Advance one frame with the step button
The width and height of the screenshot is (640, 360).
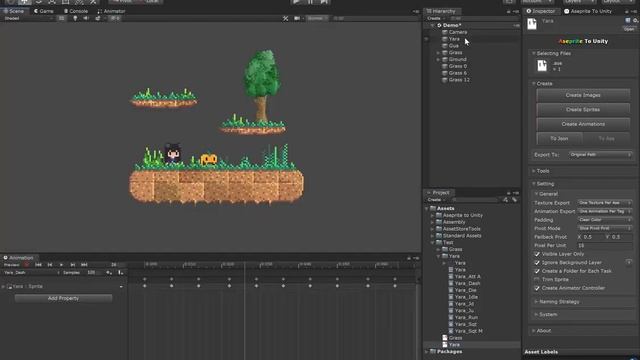coord(324,2)
